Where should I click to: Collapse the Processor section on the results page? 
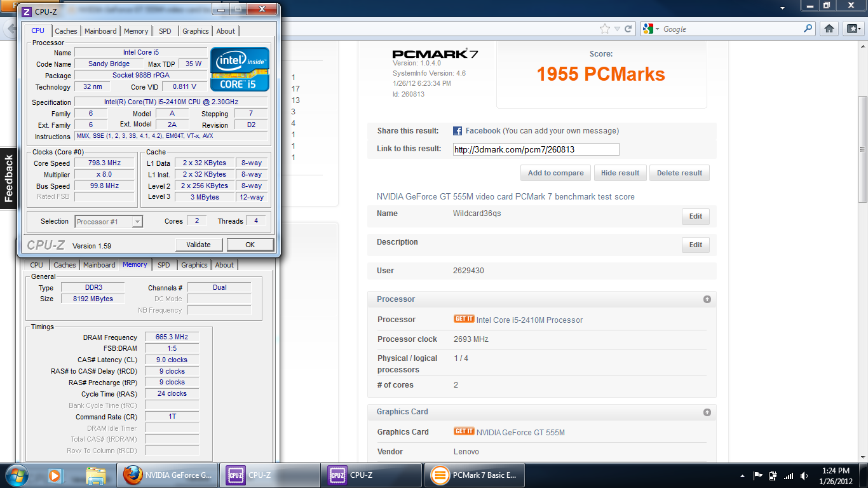tap(707, 299)
